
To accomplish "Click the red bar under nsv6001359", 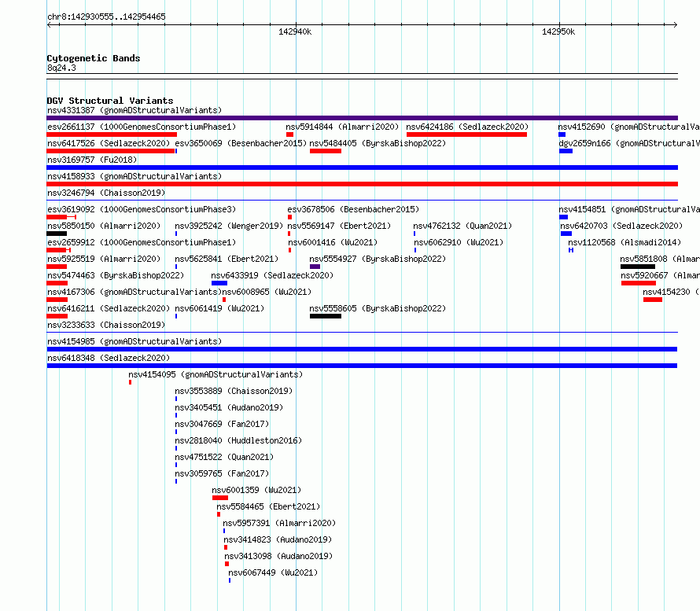I will [x=220, y=498].
